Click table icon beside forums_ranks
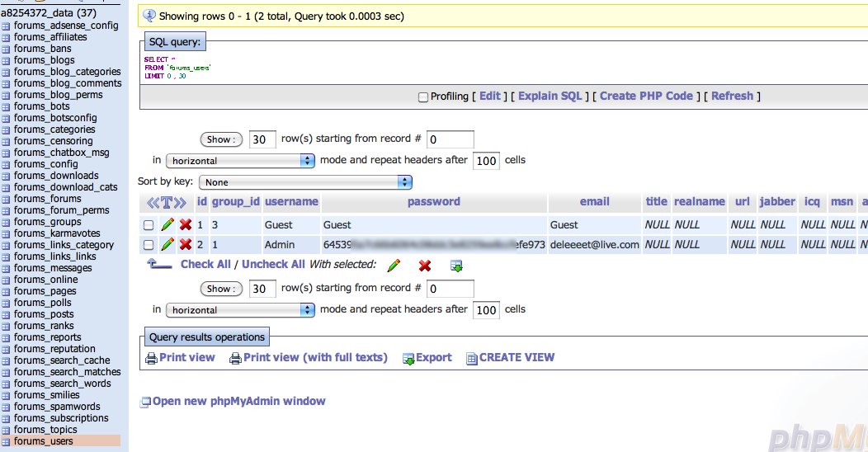This screenshot has width=868, height=452. pos(6,327)
